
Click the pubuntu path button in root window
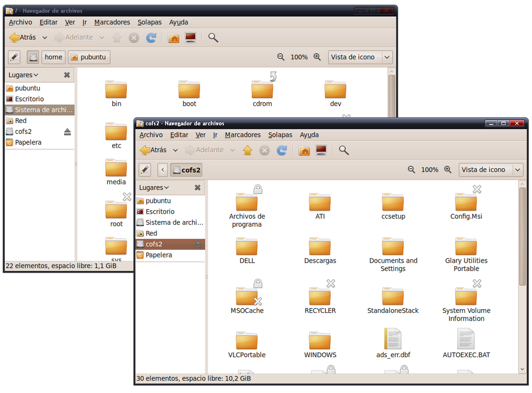89,57
